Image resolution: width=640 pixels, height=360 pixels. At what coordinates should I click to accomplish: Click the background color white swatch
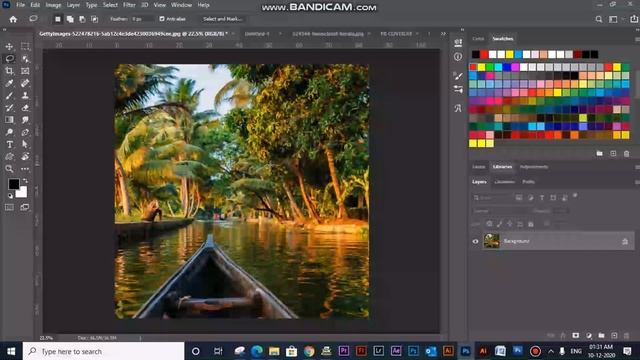pyautogui.click(x=22, y=192)
